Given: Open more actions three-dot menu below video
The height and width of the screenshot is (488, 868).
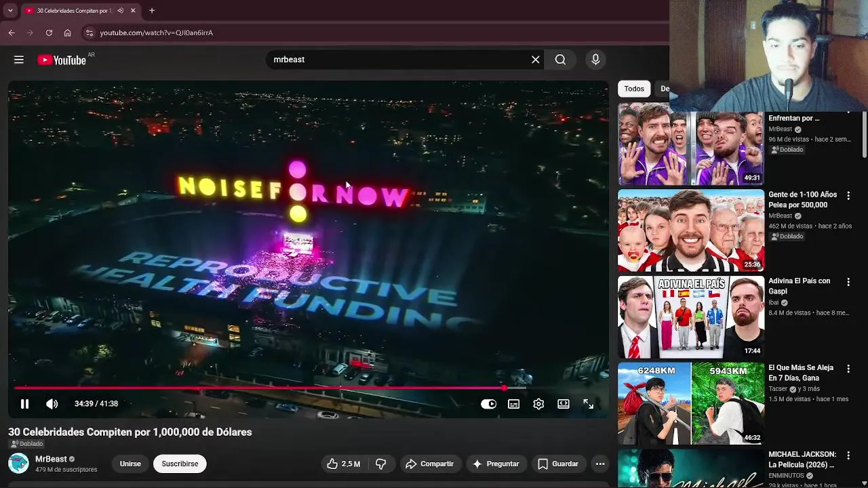Looking at the screenshot, I should 600,464.
